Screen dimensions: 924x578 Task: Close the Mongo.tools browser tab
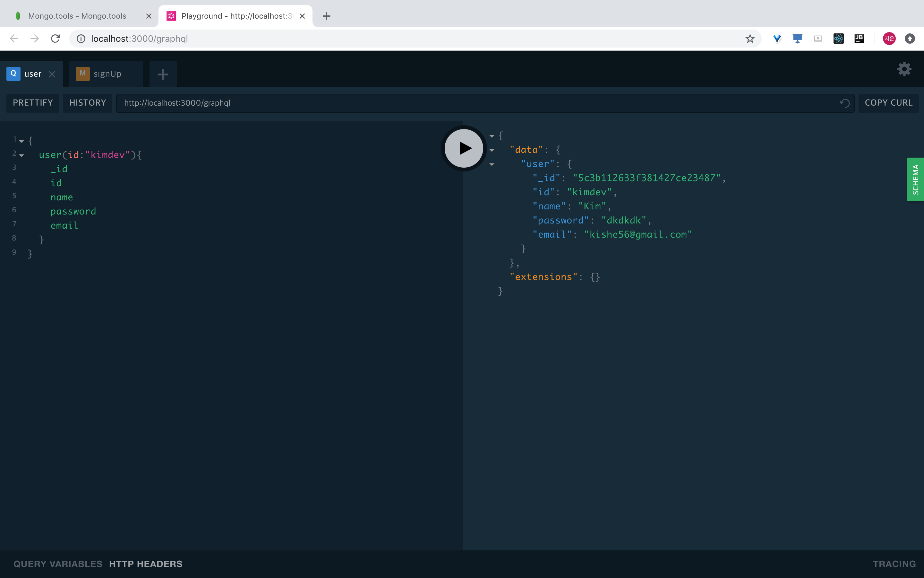[149, 16]
